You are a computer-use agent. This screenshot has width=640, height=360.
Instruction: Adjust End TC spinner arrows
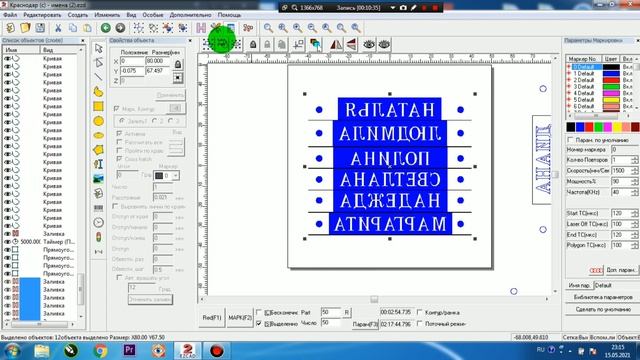point(634,235)
